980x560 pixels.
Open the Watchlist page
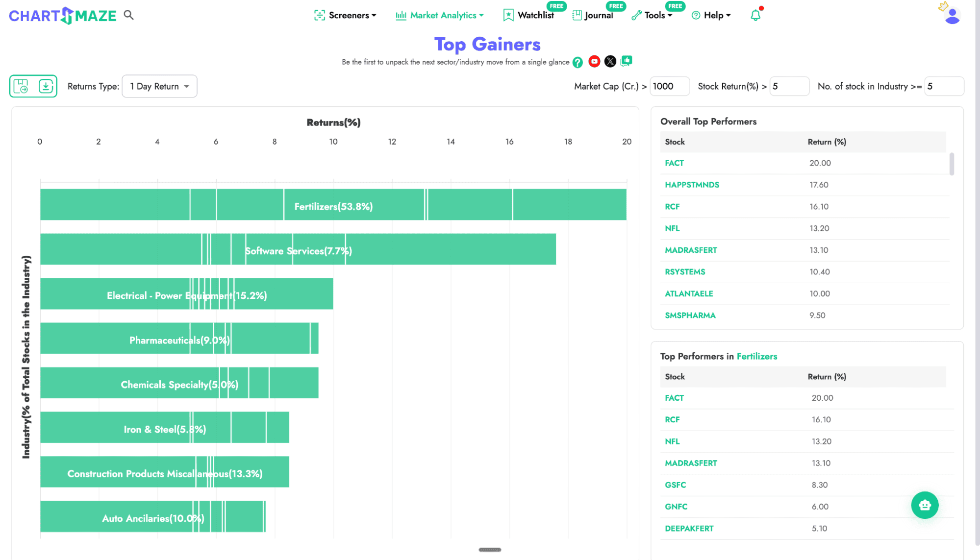click(x=535, y=15)
